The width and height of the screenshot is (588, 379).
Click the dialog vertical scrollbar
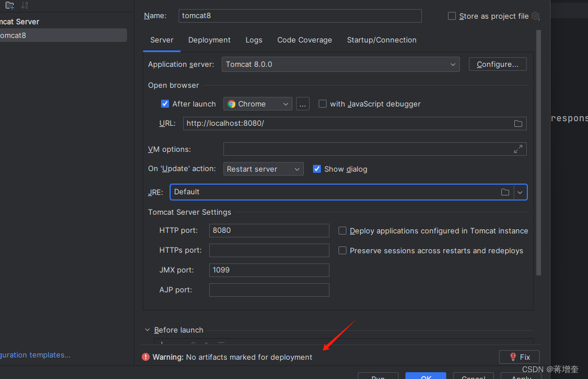[x=539, y=153]
